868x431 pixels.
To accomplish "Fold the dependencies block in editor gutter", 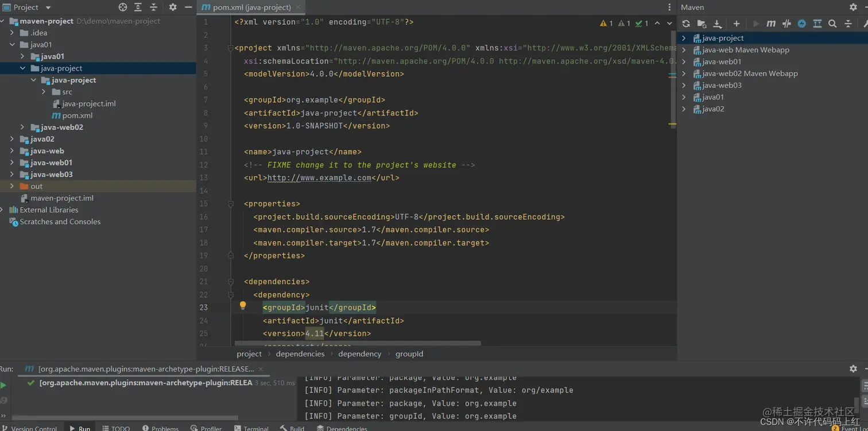I will (231, 282).
